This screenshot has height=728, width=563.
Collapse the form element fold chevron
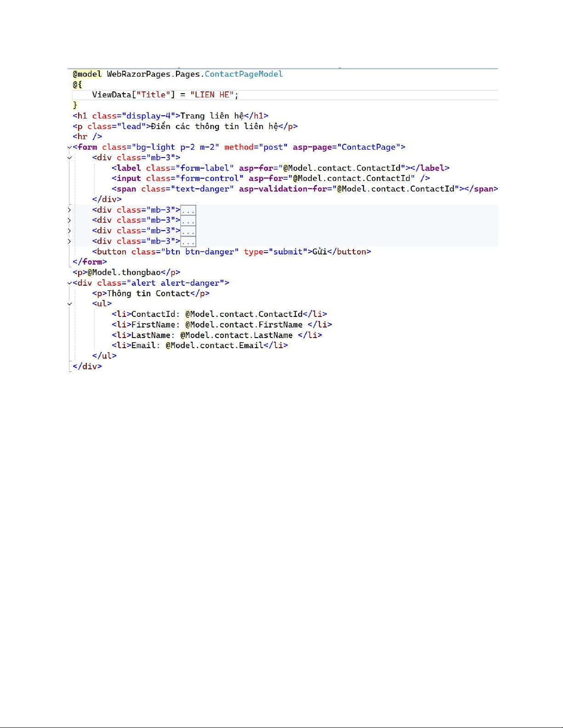(x=69, y=147)
